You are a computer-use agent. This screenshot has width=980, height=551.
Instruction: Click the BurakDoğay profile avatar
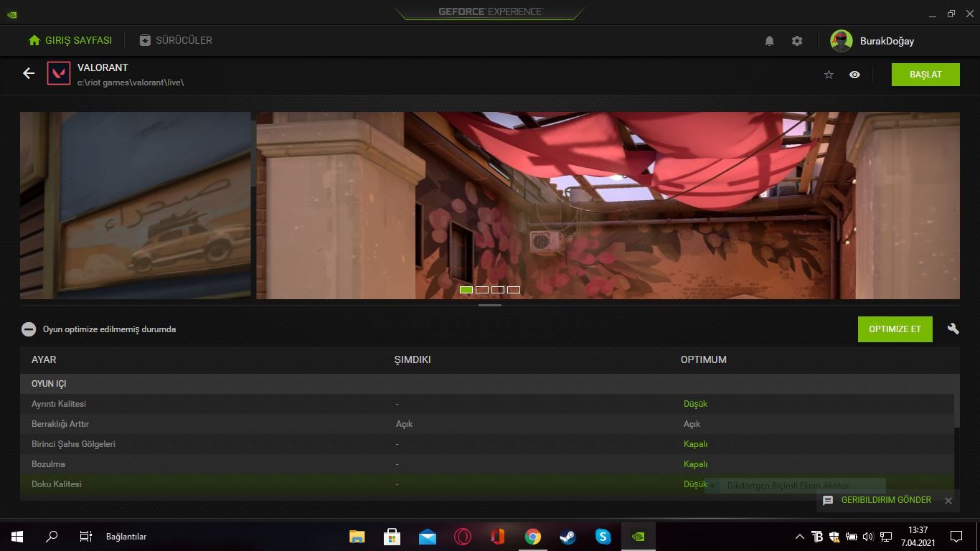tap(842, 41)
